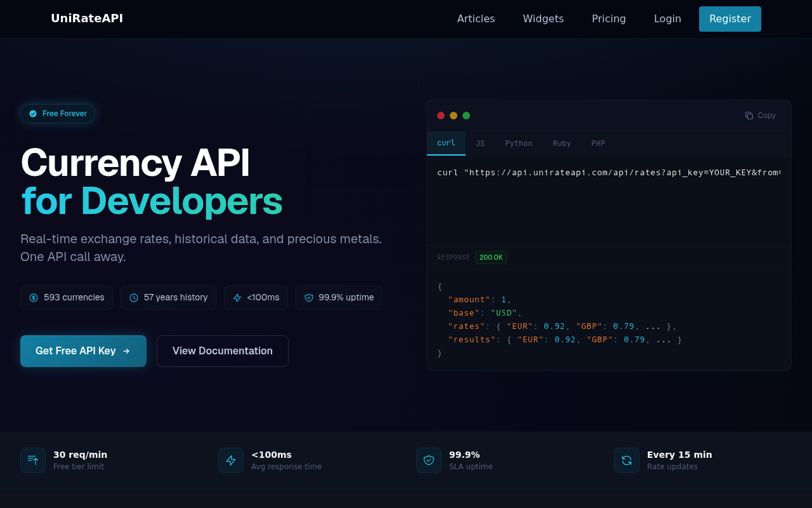812x508 pixels.
Task: Click the Copy label in the code panel
Action: 766,116
